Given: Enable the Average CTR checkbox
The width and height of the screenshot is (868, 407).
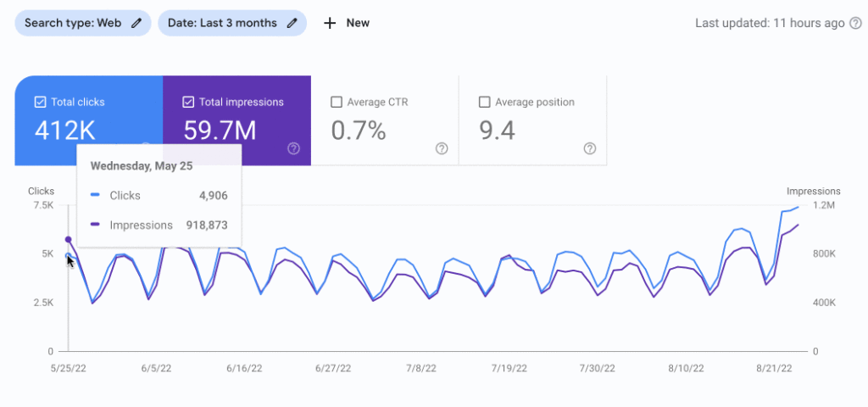Looking at the screenshot, I should pos(336,102).
